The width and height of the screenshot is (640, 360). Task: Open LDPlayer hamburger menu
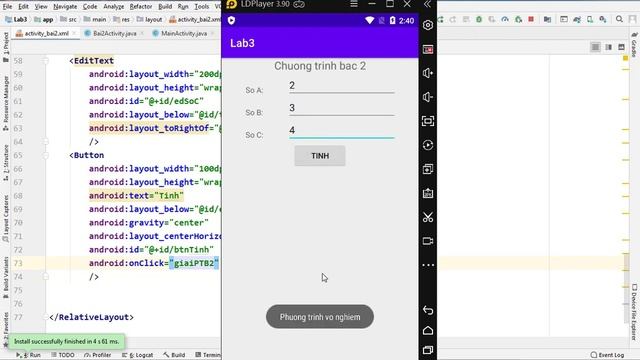[x=354, y=4]
